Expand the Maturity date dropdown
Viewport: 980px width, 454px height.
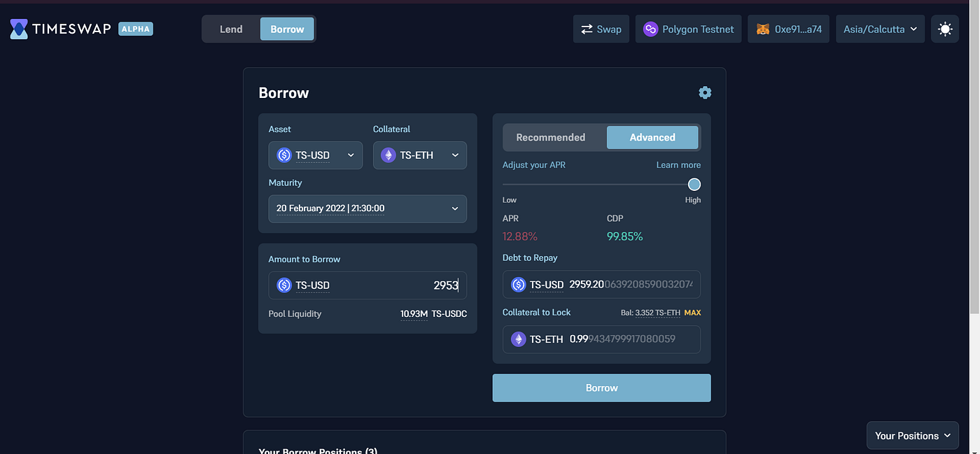point(367,208)
